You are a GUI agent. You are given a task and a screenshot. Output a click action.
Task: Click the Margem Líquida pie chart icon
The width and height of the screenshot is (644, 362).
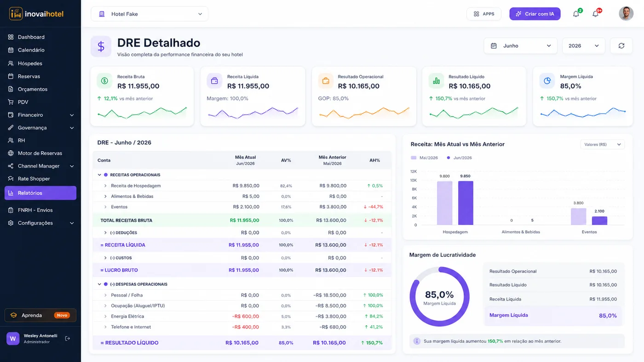pos(547,81)
